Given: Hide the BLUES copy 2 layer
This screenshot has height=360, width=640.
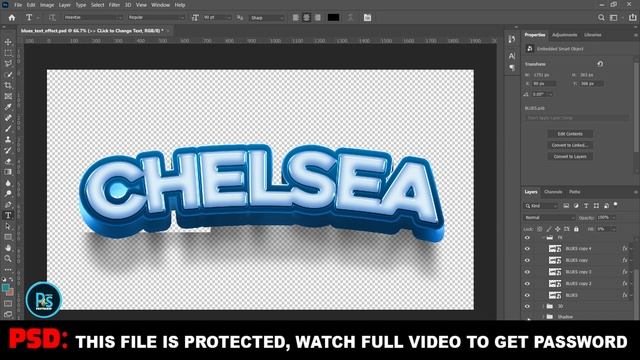Looking at the screenshot, I should 527,283.
